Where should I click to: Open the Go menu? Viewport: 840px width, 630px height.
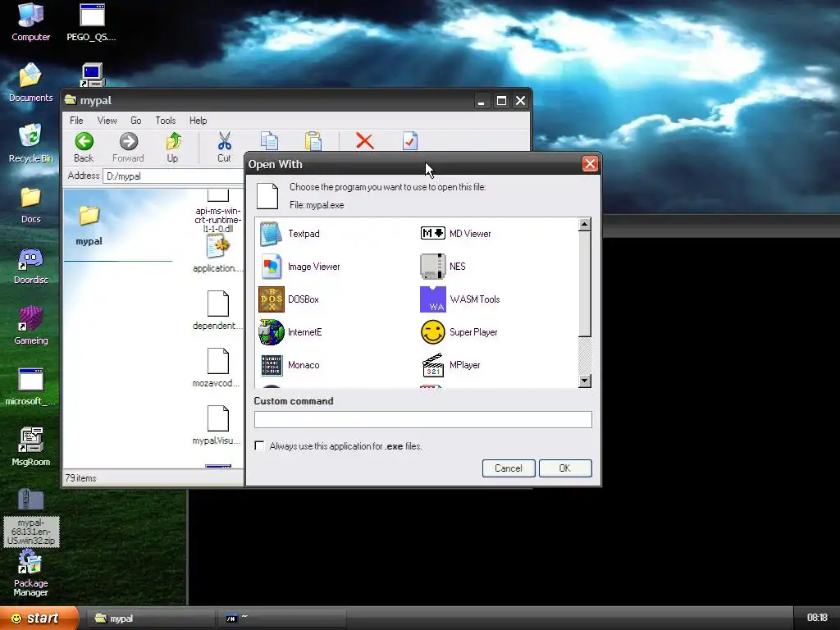(136, 121)
